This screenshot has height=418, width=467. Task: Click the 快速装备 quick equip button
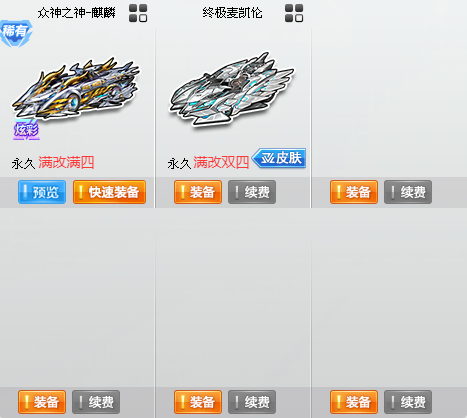109,192
